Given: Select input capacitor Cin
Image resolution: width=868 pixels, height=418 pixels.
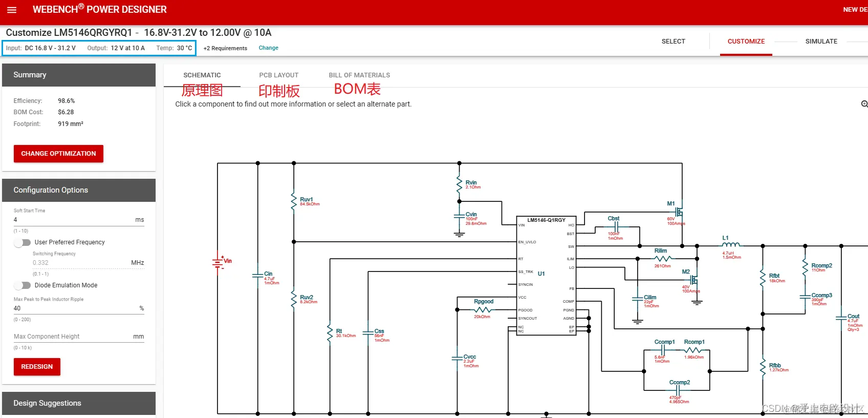Looking at the screenshot, I should pyautogui.click(x=258, y=276).
